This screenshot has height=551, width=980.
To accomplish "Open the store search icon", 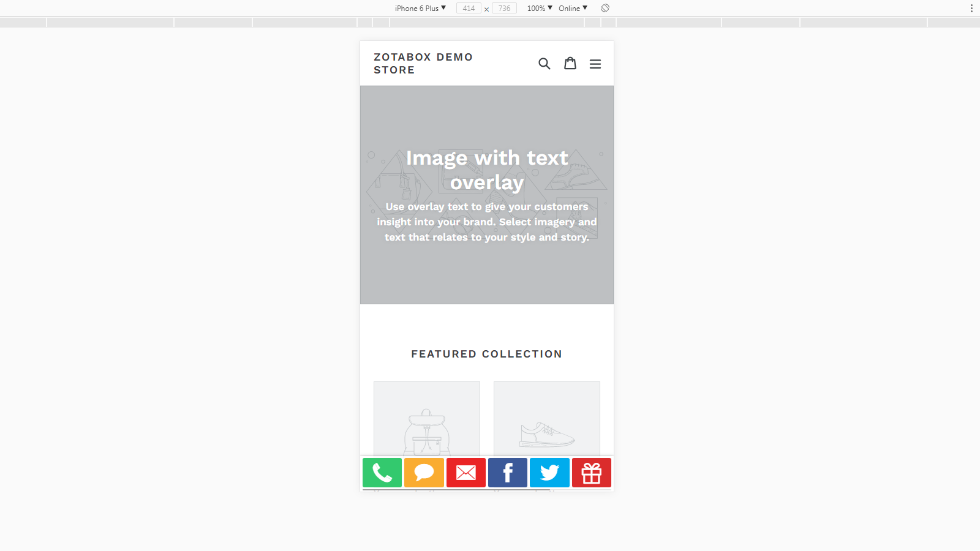I will (x=544, y=64).
